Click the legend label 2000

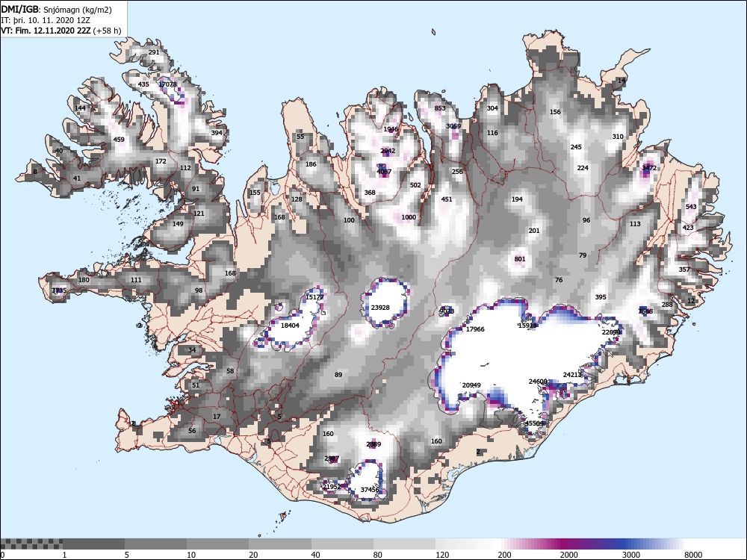[568, 555]
